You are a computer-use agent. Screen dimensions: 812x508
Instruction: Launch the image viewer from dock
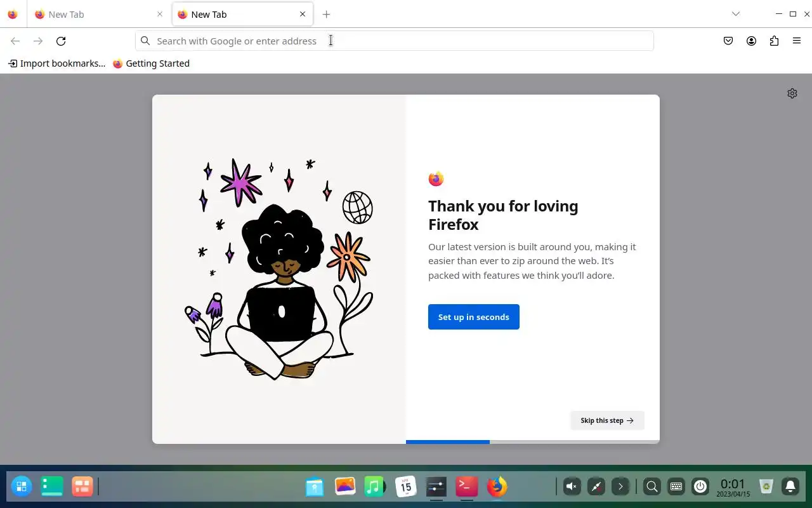click(345, 487)
